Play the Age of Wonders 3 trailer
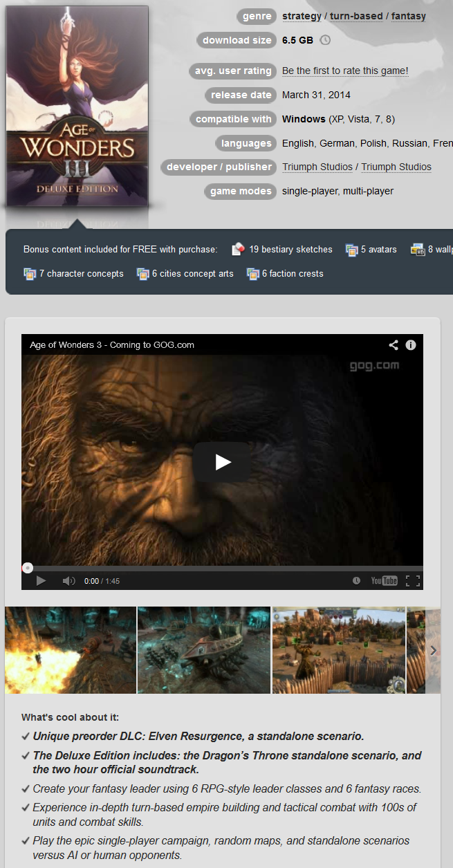 pos(222,462)
